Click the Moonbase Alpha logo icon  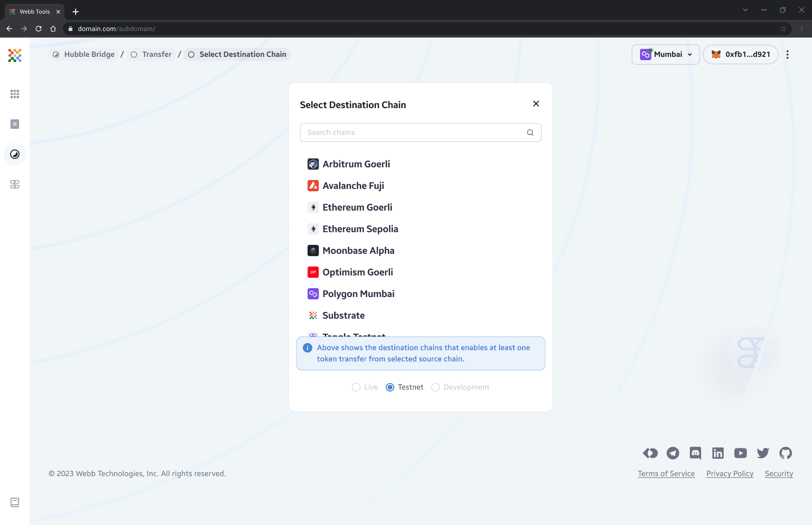point(313,251)
